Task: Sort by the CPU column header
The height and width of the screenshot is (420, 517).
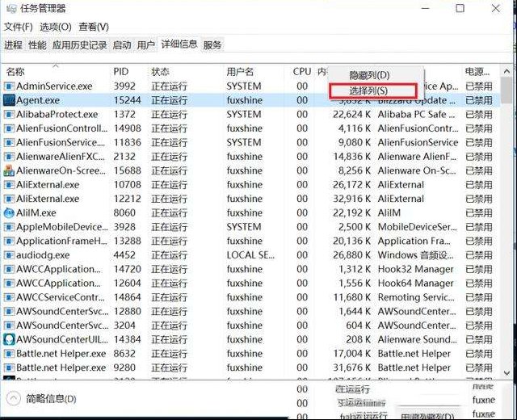Action: coord(301,72)
